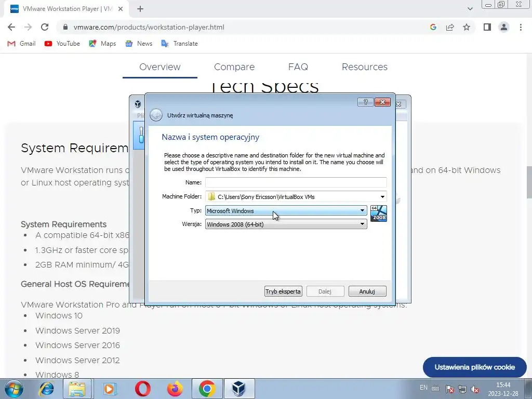Open Windows Start menu orb
The width and height of the screenshot is (532, 399).
point(14,389)
